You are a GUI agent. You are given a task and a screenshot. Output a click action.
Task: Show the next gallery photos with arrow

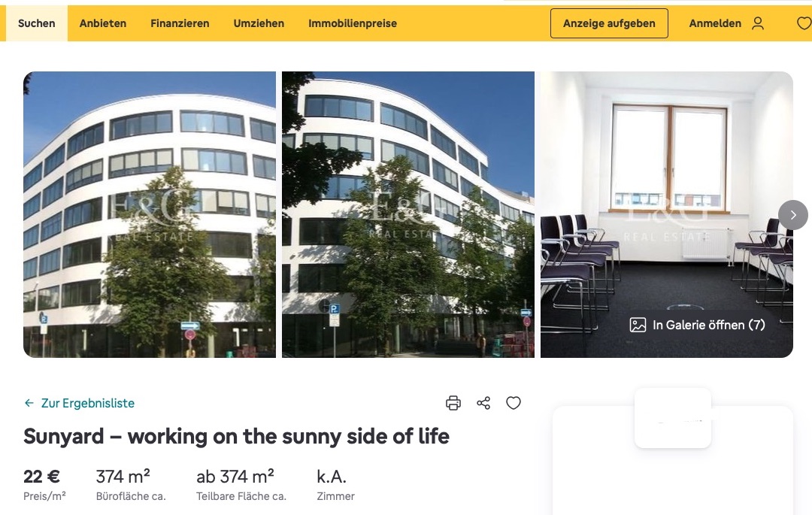[x=793, y=215]
